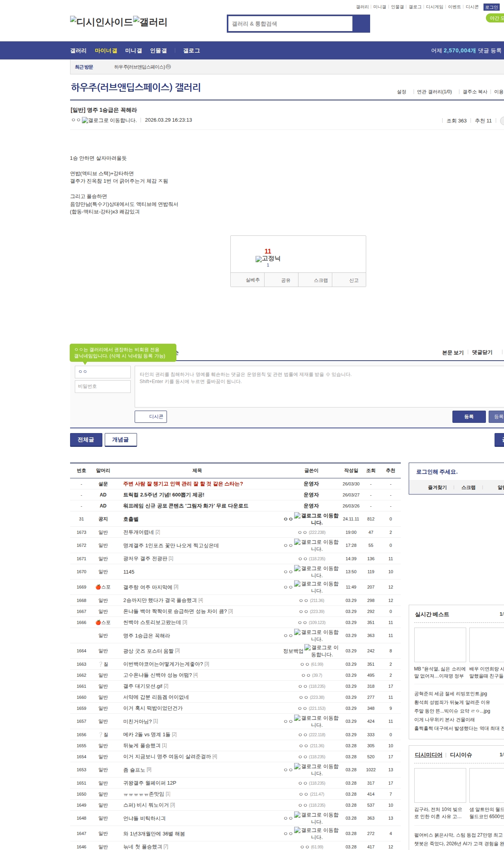Open the gallog icon in row 1647
The image size is (504, 850).
point(317,833)
